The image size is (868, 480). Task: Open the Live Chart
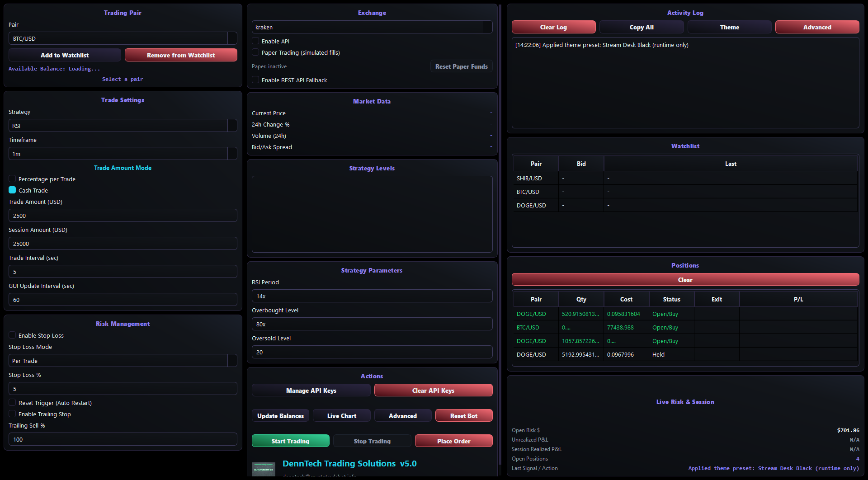click(x=342, y=416)
